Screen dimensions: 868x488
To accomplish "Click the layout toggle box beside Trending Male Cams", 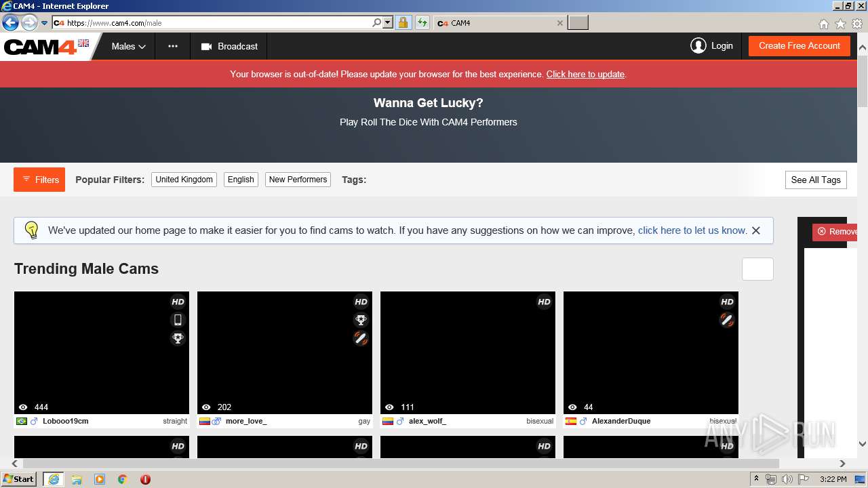I will [x=757, y=269].
